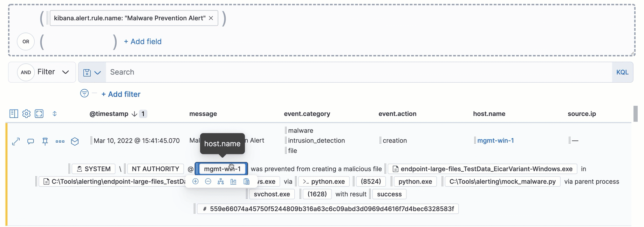
Task: Toggle the AND data provider badge
Action: 26,73
